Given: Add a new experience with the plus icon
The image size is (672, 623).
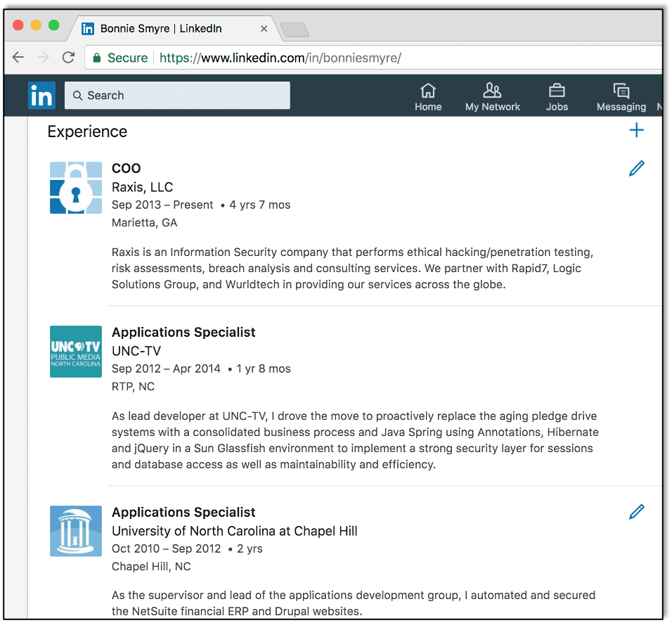Looking at the screenshot, I should [636, 129].
